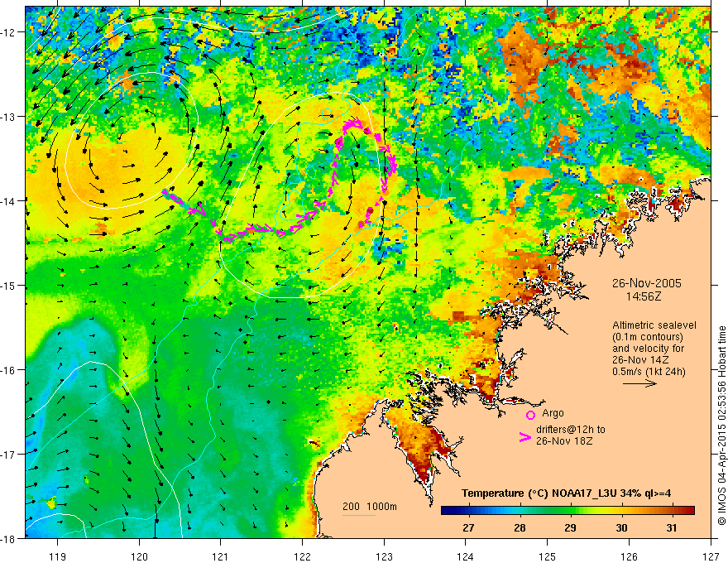The image size is (728, 563).
Task: Click latitude axis label -17
Action: tap(9, 455)
